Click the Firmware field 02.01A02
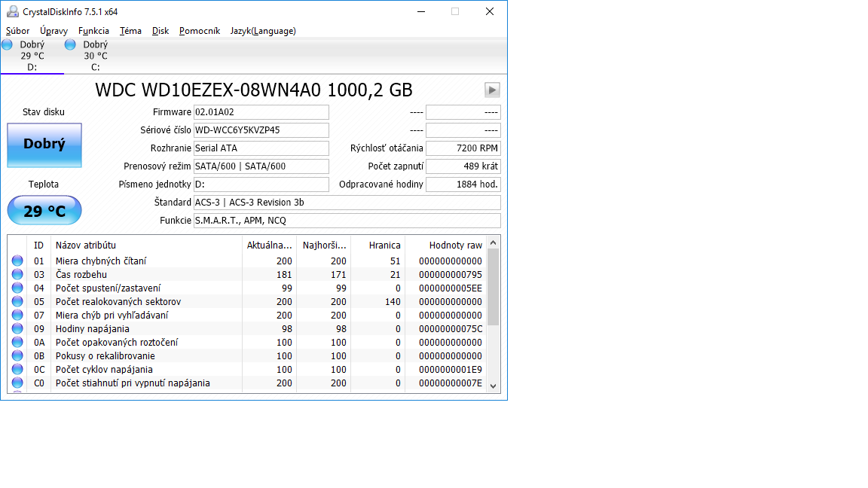Image resolution: width=868 pixels, height=488 pixels. (x=261, y=112)
